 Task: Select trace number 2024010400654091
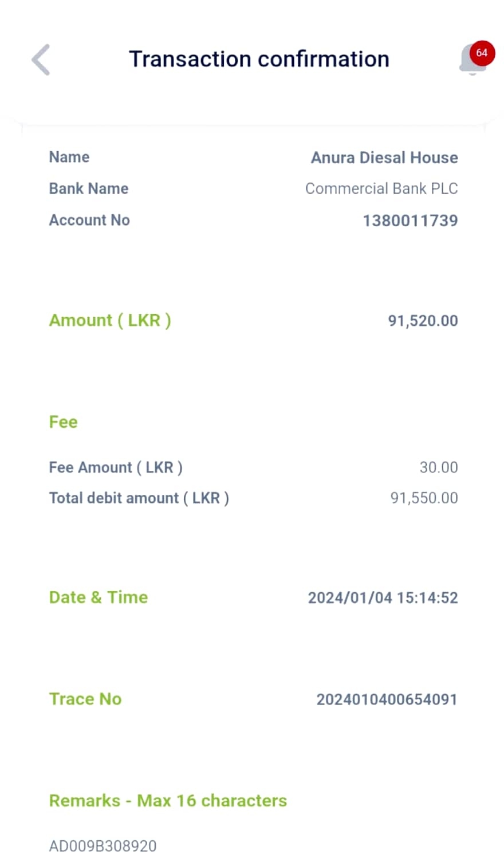point(387,699)
